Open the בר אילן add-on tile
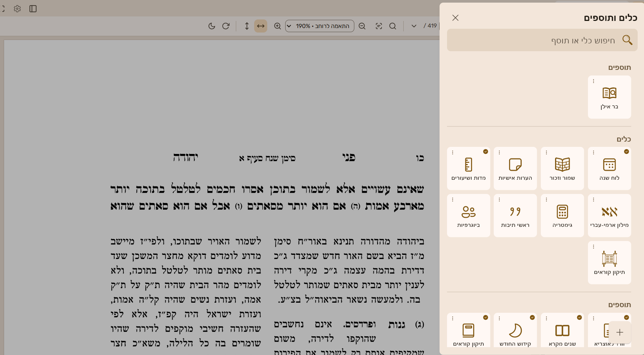The width and height of the screenshot is (644, 355). point(609,97)
